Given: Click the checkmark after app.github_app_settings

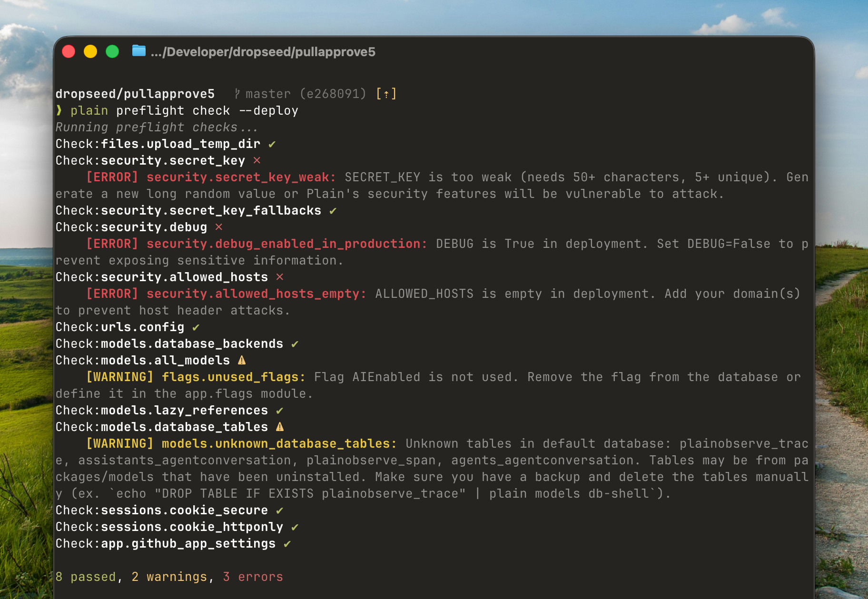Looking at the screenshot, I should coord(287,544).
